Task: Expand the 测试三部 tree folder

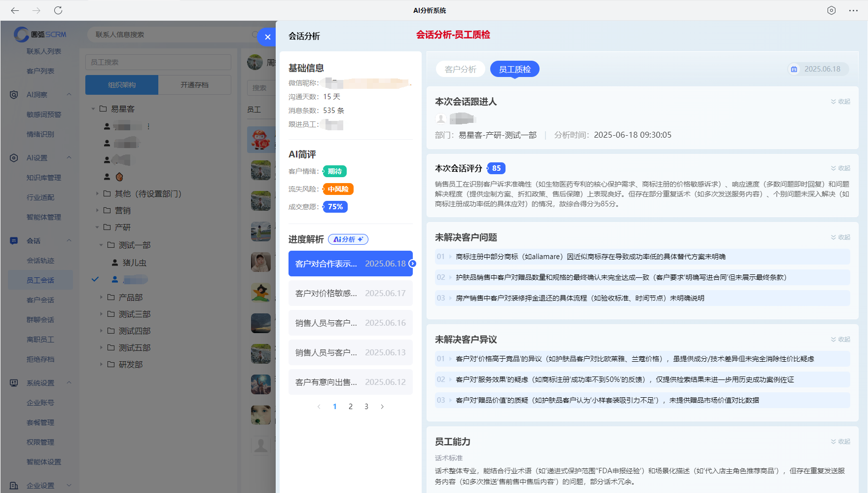Action: click(101, 314)
